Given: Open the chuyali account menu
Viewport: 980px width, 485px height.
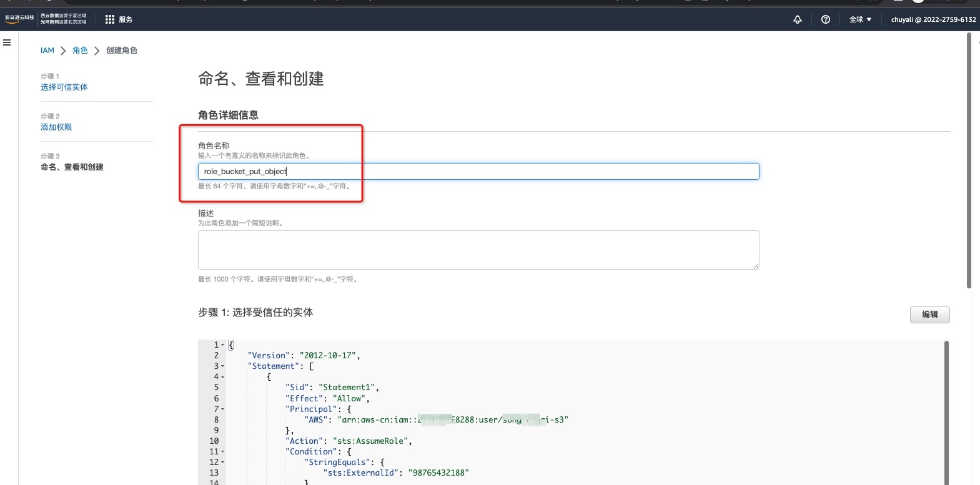Looking at the screenshot, I should coord(933,19).
